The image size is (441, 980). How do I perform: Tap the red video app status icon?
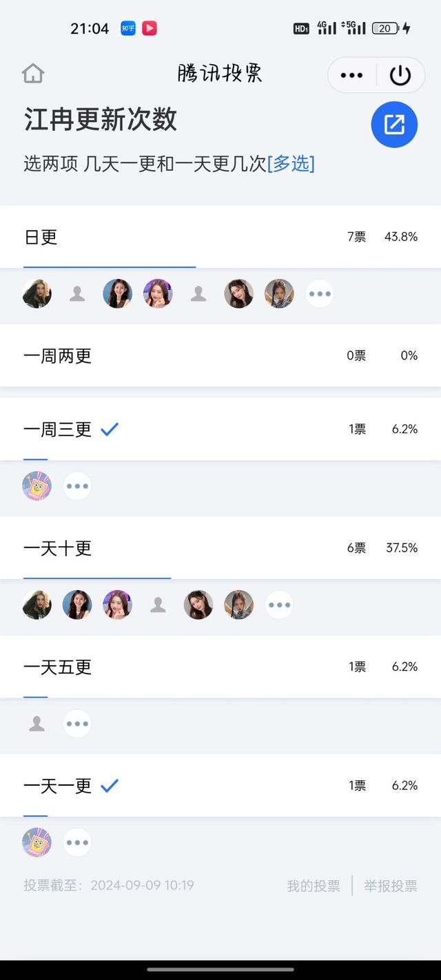click(x=150, y=28)
